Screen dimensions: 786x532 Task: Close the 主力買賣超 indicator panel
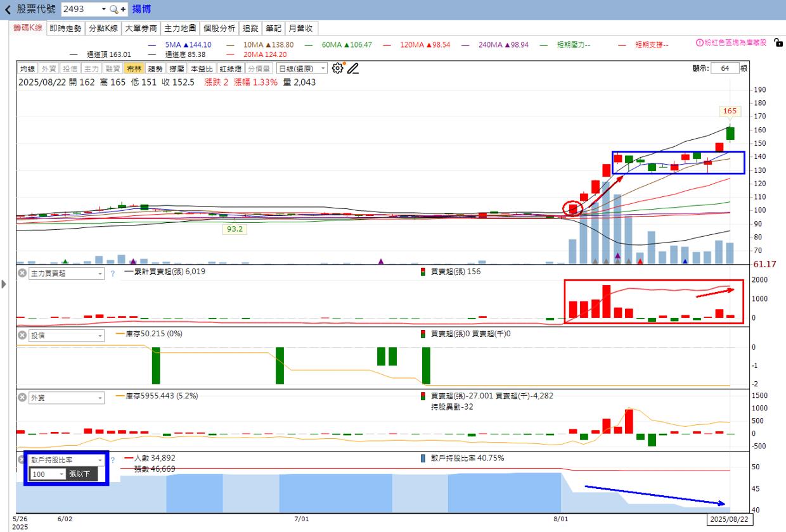(22, 274)
